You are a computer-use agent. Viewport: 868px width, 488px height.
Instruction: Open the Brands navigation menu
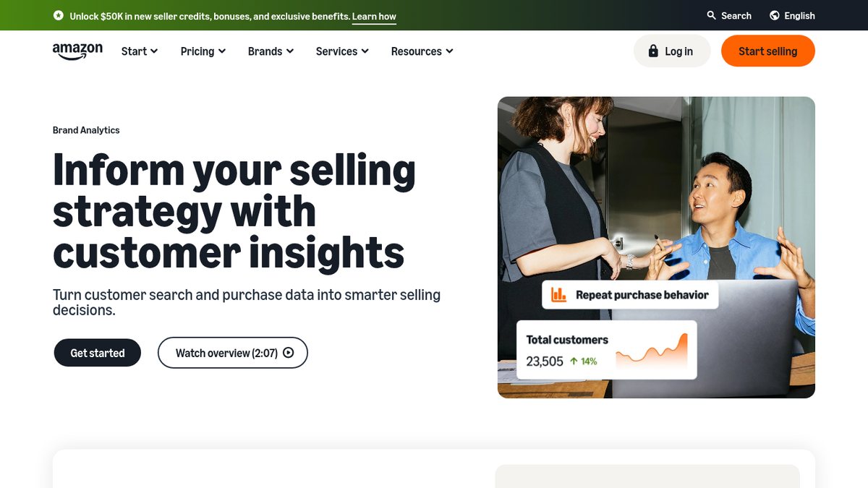click(x=271, y=51)
